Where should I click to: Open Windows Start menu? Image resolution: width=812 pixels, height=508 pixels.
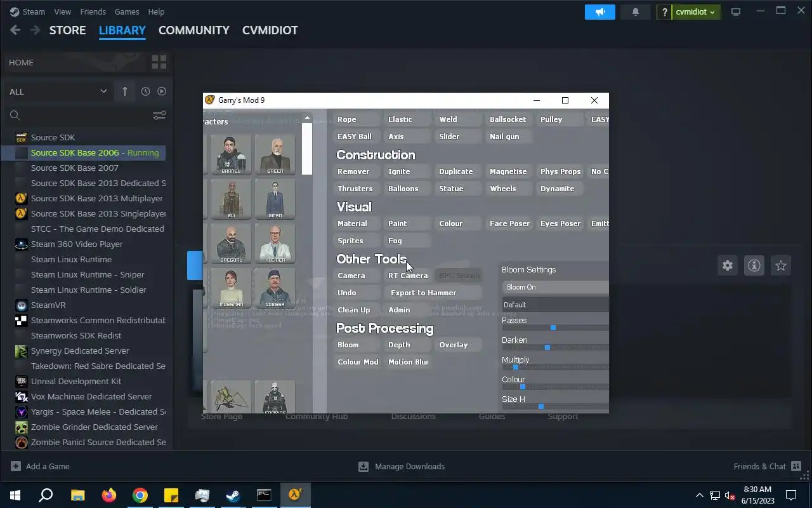[15, 495]
